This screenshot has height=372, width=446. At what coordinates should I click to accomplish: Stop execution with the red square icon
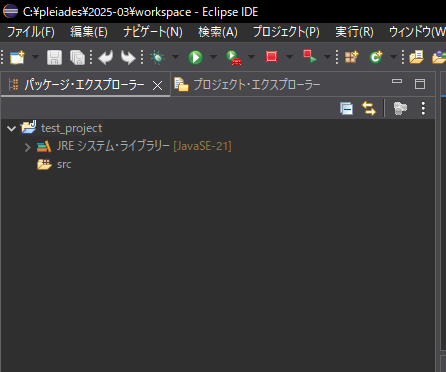point(271,57)
